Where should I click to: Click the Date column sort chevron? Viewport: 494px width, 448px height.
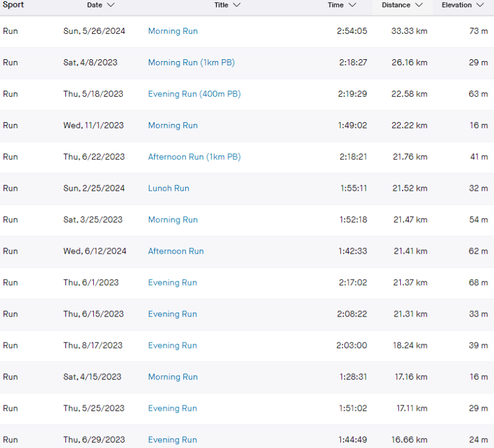111,5
